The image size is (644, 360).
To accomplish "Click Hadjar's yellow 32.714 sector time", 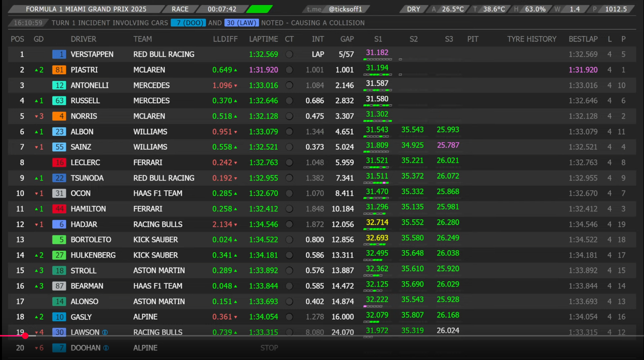I will (377, 223).
